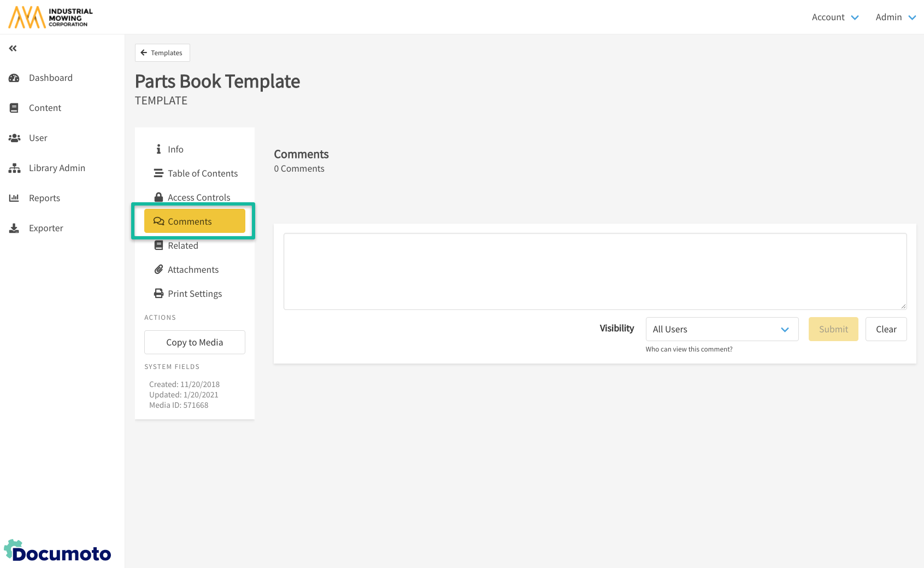This screenshot has width=924, height=568.
Task: Select the Print Settings tab
Action: pyautogui.click(x=195, y=294)
